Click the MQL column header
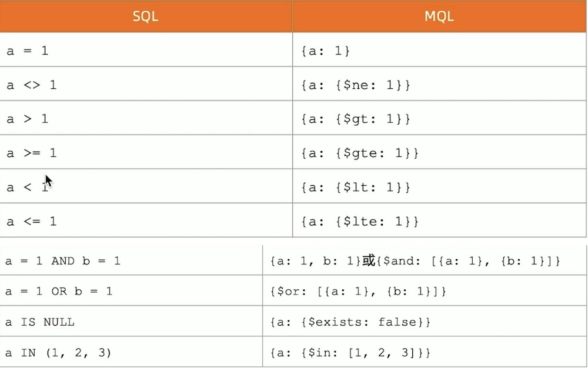588x368 pixels. tap(439, 16)
